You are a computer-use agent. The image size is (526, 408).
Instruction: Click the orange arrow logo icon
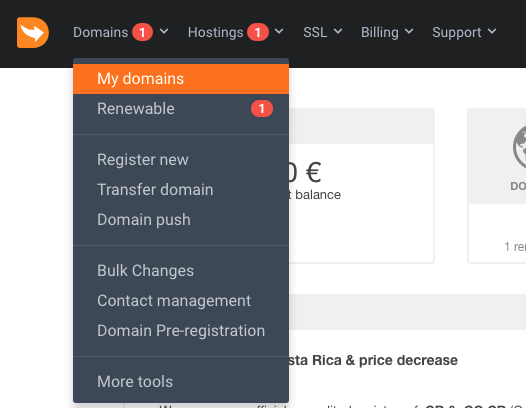(33, 33)
